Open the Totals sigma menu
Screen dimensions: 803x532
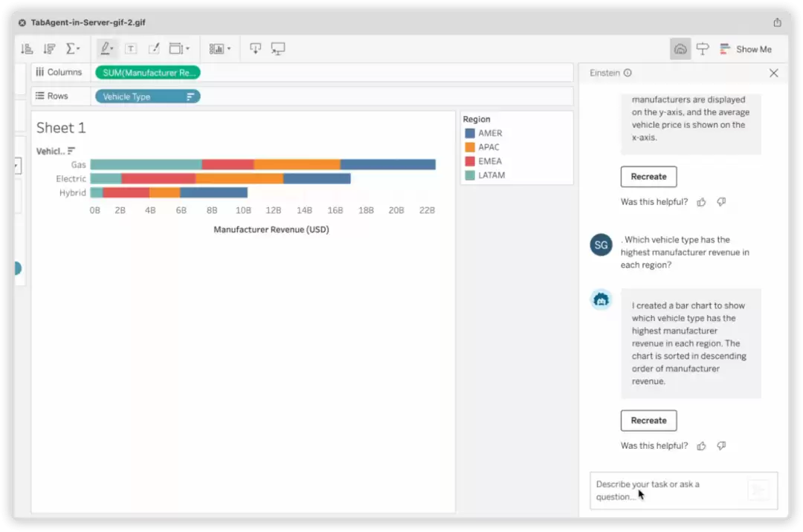pos(72,48)
